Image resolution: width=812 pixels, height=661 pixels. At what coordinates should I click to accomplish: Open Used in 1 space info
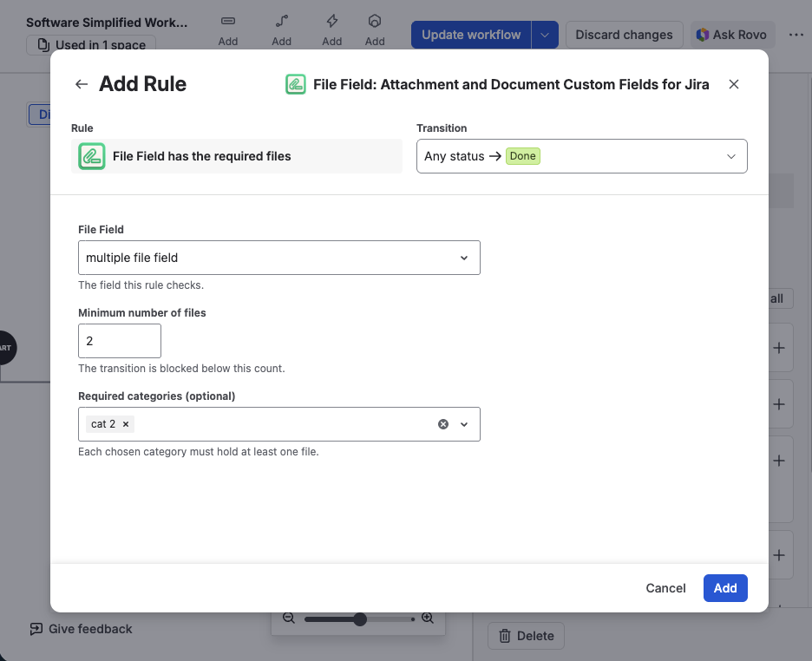[91, 44]
